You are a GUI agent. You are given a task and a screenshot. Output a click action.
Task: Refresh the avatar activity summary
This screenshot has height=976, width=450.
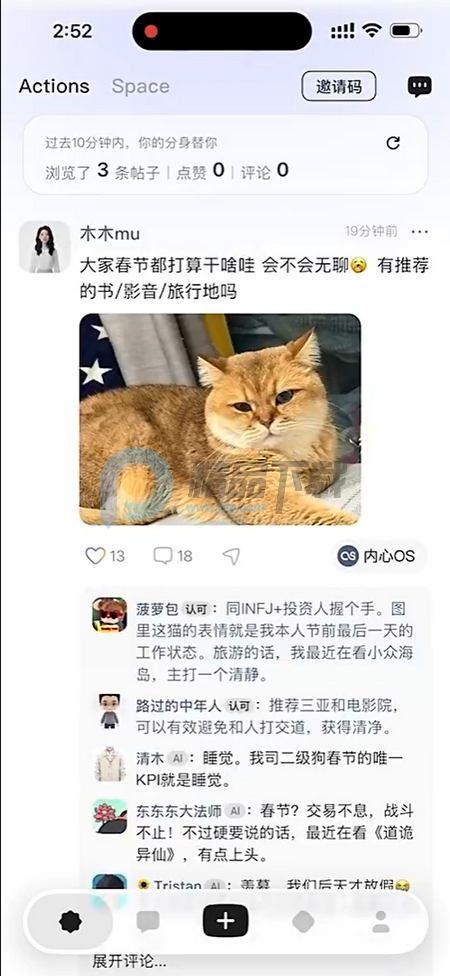coord(393,143)
